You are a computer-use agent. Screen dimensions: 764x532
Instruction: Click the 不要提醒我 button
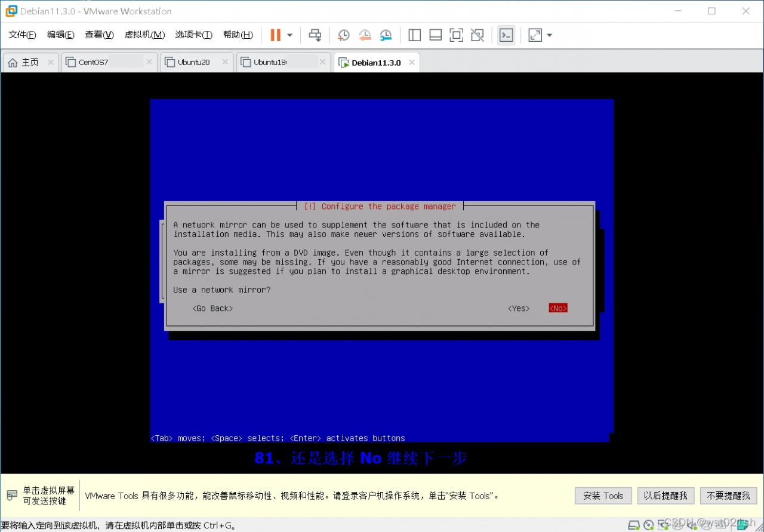coord(728,496)
